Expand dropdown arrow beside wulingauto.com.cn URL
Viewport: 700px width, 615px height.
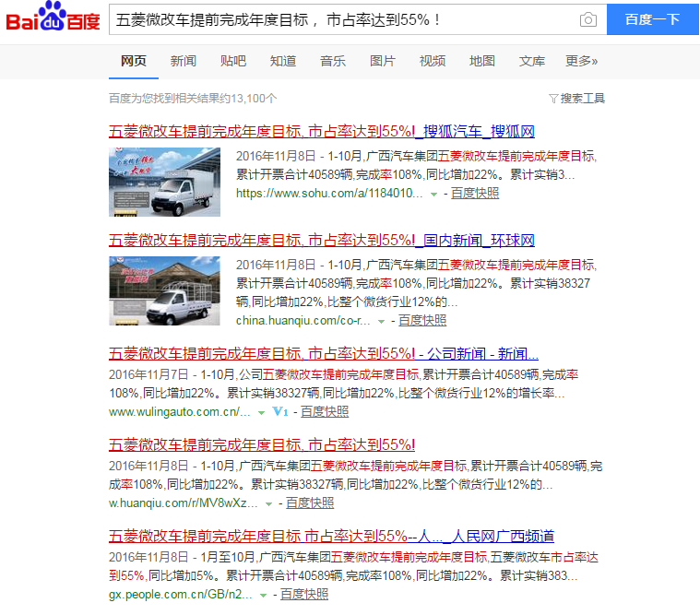click(261, 412)
